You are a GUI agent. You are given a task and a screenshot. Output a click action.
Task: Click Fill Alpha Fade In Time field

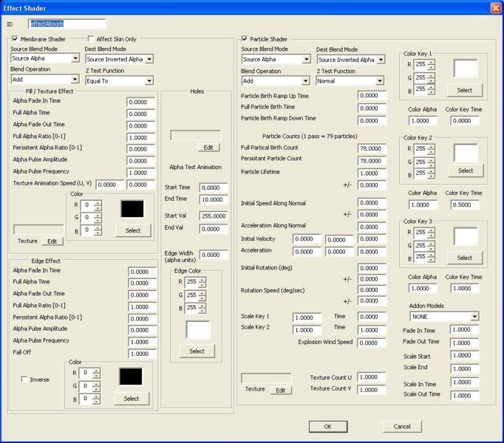coord(141,102)
